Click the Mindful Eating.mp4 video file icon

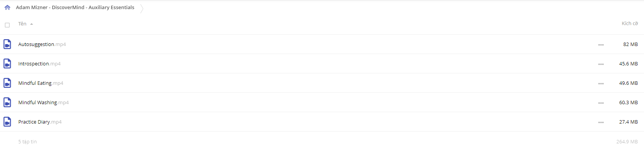[7, 83]
